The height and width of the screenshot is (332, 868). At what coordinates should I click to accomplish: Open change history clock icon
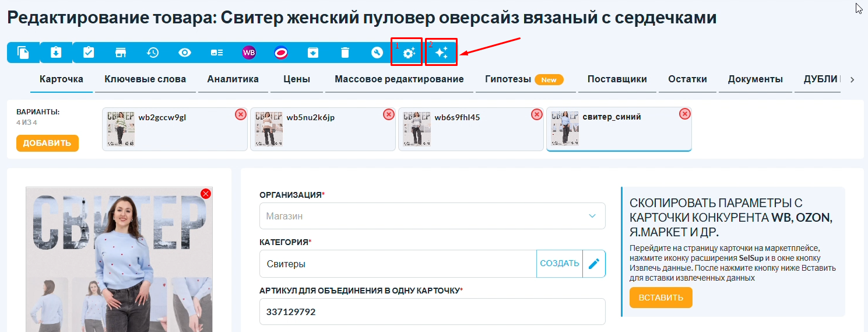[153, 53]
